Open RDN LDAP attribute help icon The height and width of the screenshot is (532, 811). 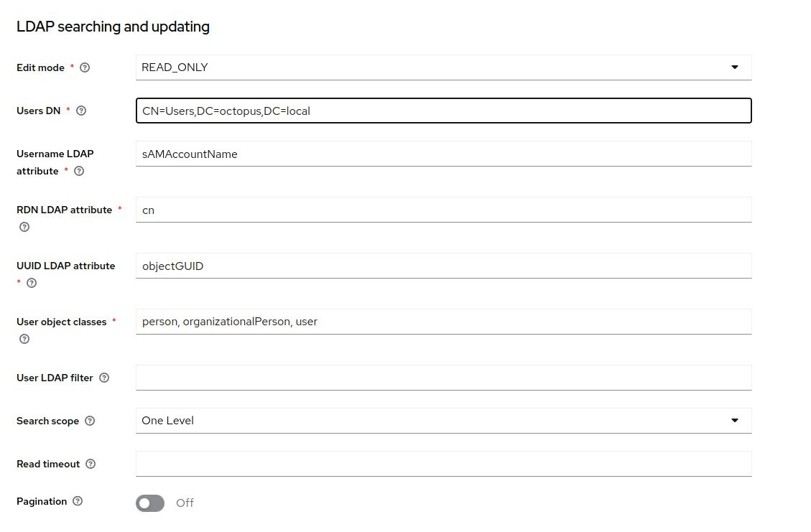click(x=24, y=227)
